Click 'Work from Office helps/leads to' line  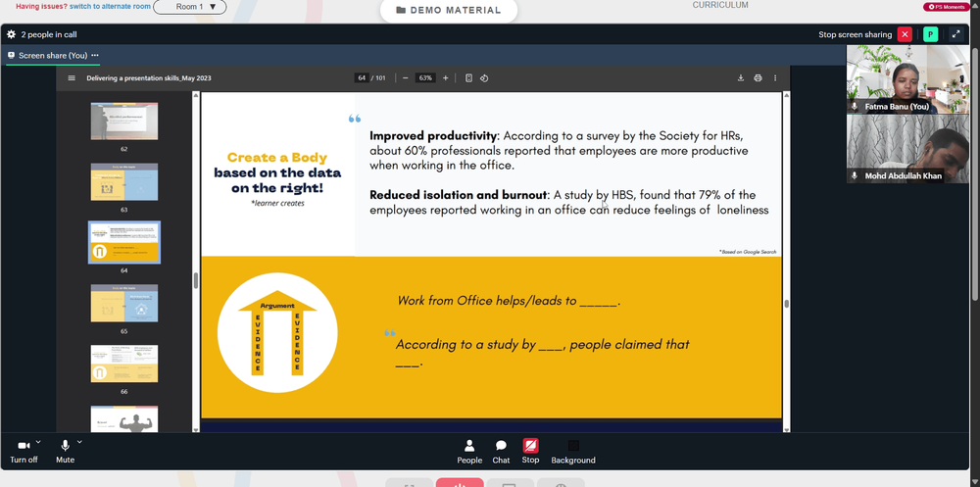coord(508,301)
